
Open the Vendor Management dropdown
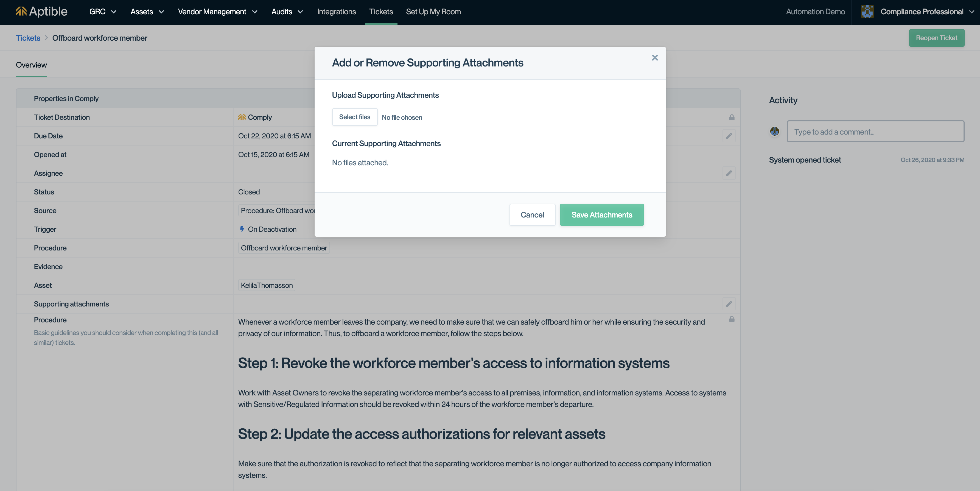point(217,12)
